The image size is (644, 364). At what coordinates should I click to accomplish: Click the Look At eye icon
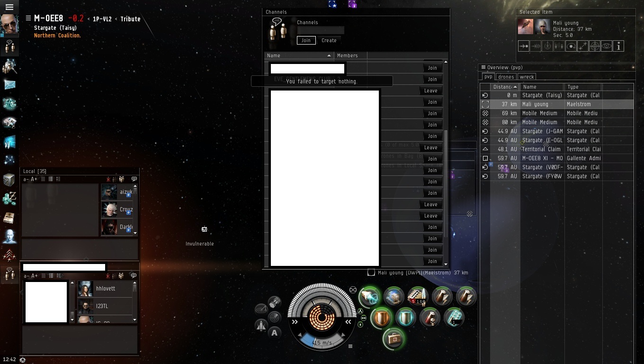click(x=607, y=46)
